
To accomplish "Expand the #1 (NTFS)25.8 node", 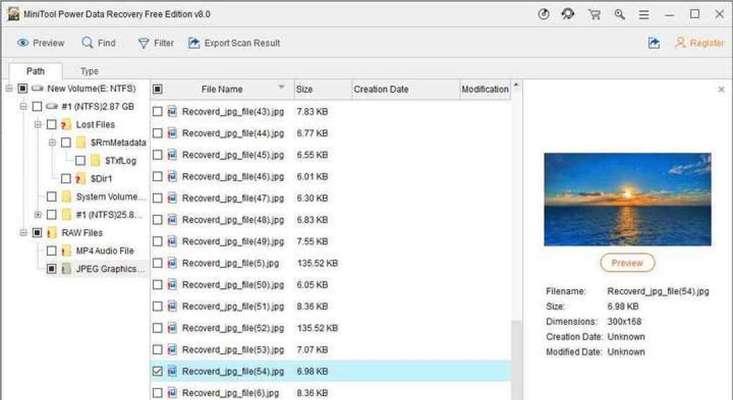I will pos(37,214).
